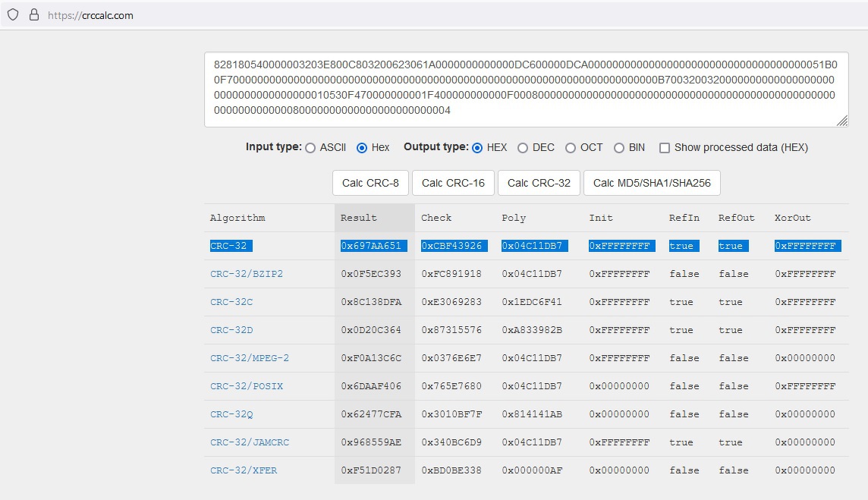Open the CRC-32 algorithm link
Screen dimensions: 868x500
pyautogui.click(x=228, y=246)
